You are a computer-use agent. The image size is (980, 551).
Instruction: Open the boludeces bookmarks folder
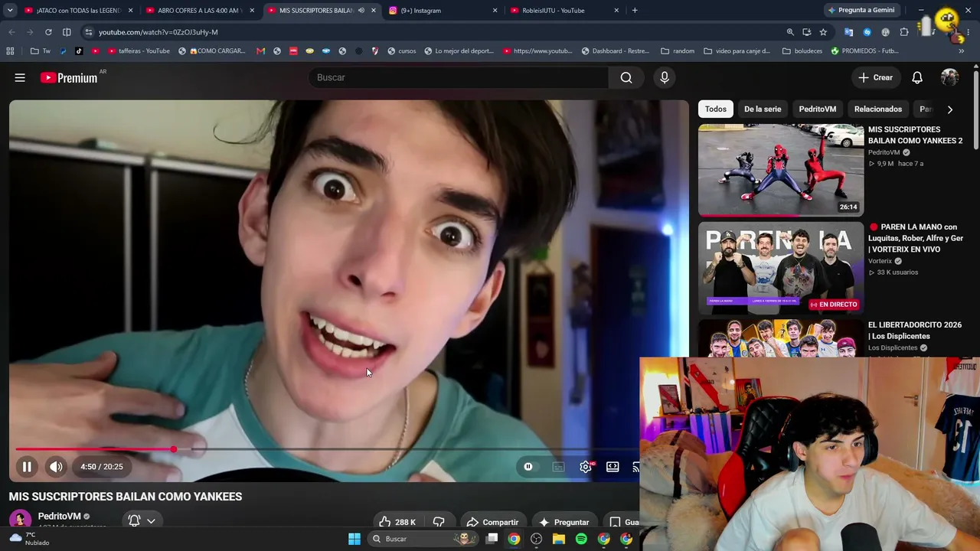[802, 51]
